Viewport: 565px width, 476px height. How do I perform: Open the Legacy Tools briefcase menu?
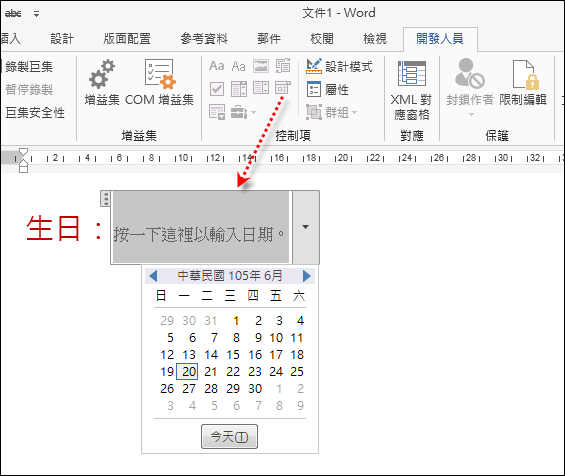click(243, 112)
